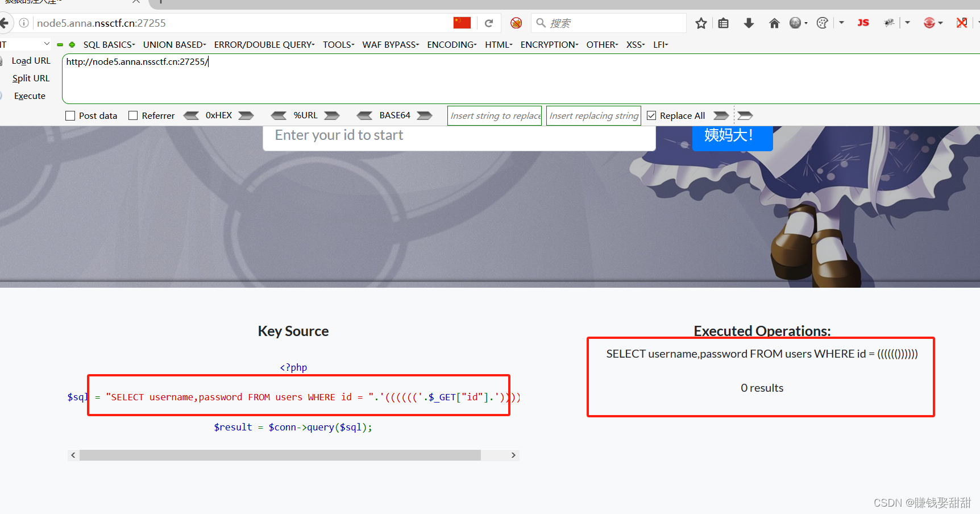Expand the dropdown arrow after the palette icon
980x514 pixels.
[x=841, y=23]
